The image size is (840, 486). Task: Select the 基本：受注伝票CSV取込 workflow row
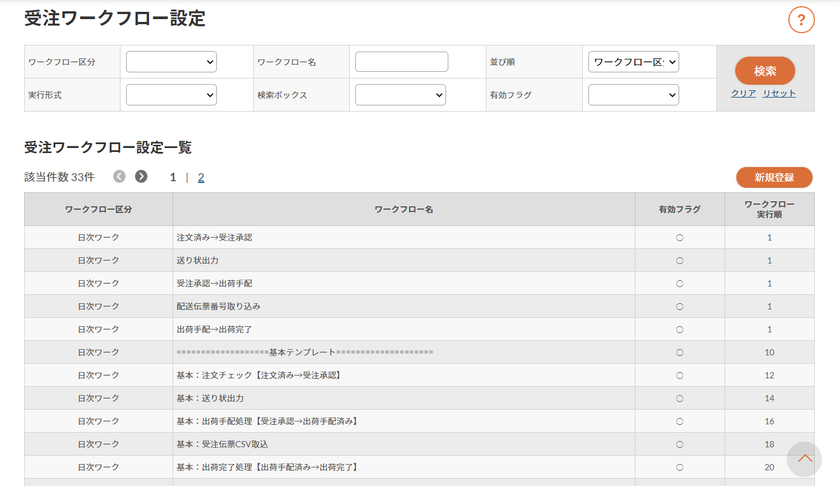419,444
